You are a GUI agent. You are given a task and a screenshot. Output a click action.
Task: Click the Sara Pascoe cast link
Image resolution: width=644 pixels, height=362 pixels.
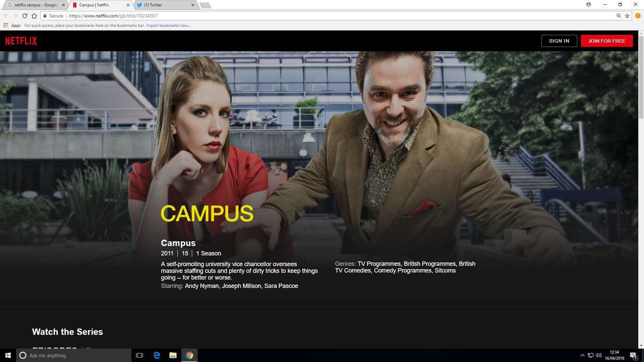[x=281, y=286]
